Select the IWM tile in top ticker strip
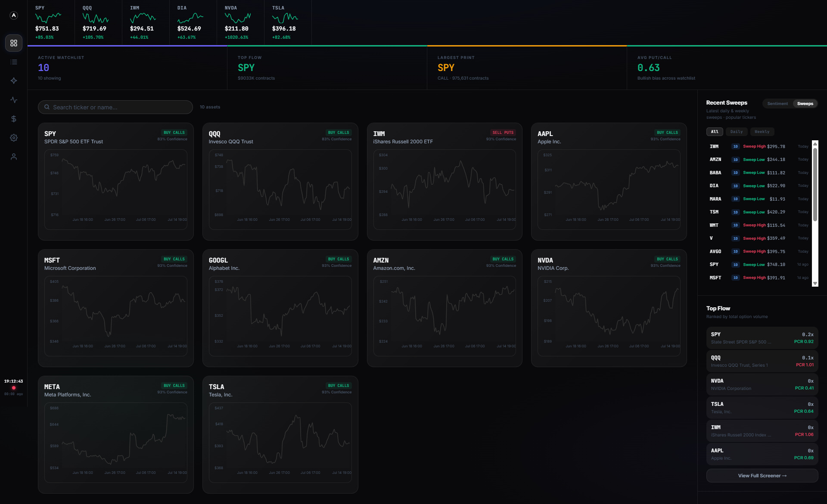 146,23
